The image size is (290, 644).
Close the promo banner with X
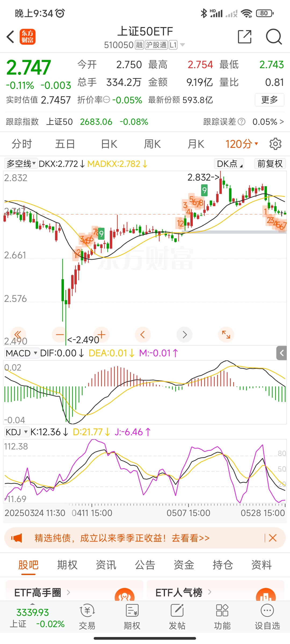coord(273,538)
